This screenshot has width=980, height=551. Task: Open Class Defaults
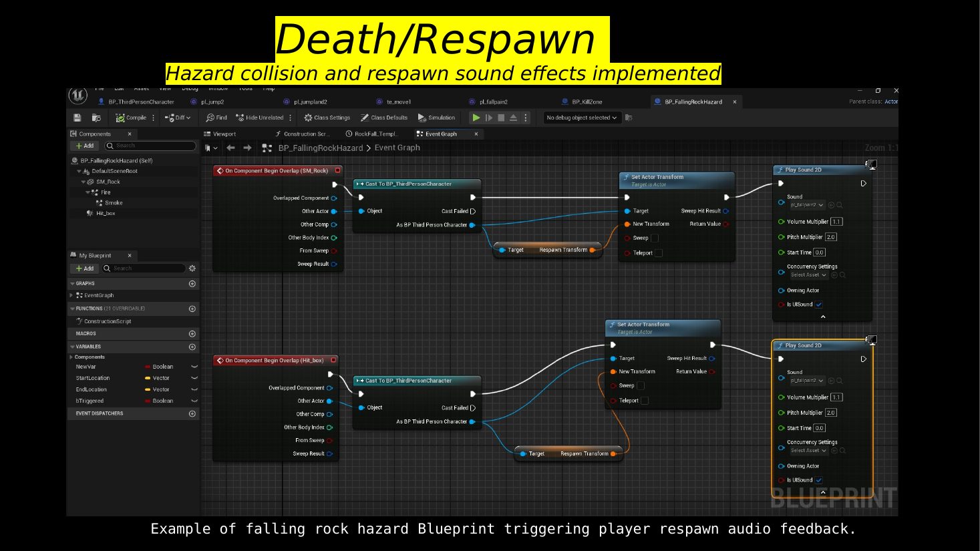coord(384,118)
